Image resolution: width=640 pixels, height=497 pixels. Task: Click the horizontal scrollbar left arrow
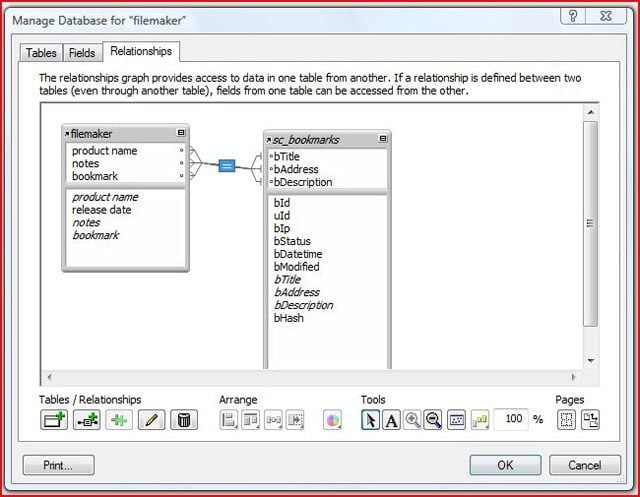click(x=49, y=377)
